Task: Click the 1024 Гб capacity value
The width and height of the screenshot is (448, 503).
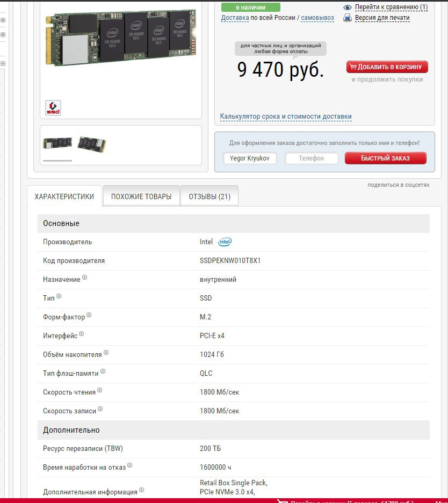Action: pyautogui.click(x=212, y=354)
